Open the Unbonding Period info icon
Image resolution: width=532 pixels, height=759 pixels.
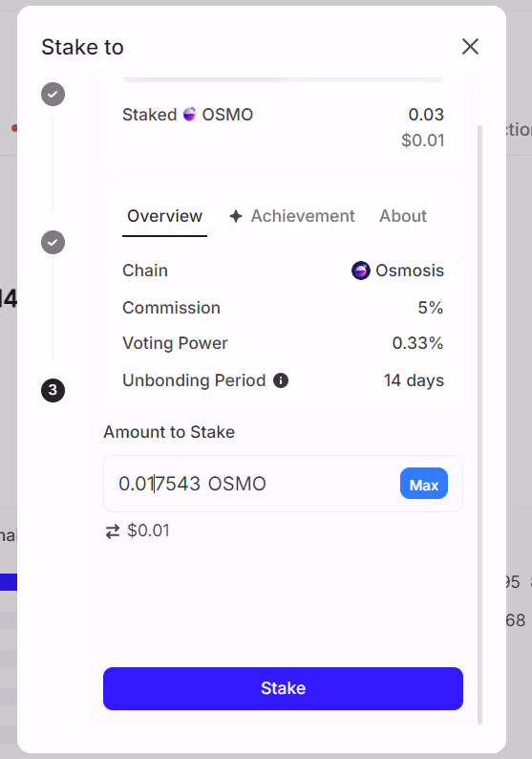281,380
